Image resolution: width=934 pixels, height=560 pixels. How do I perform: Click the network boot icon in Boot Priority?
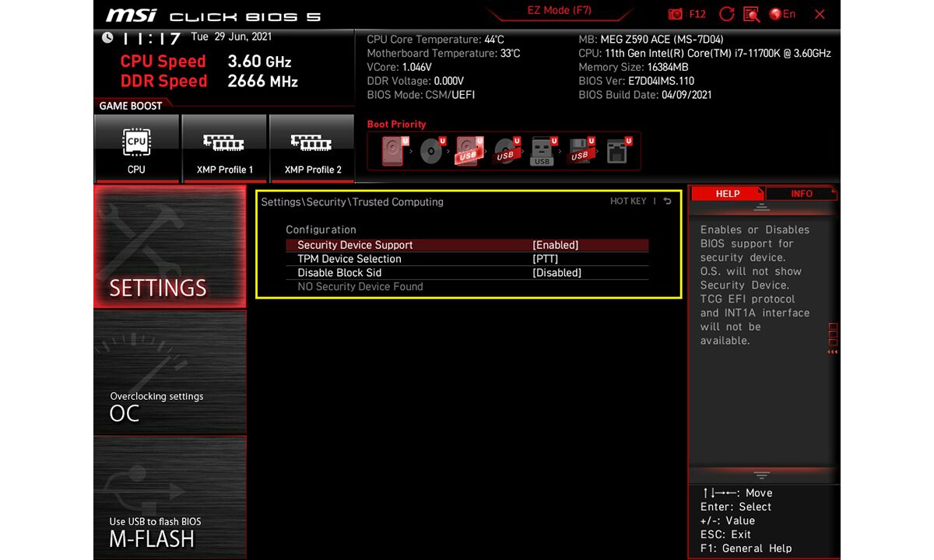coord(616,150)
